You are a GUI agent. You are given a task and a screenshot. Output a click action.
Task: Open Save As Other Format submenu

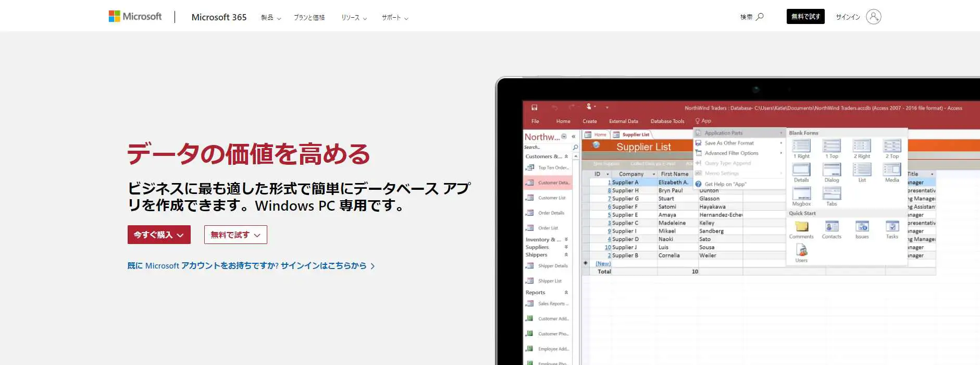coord(739,143)
